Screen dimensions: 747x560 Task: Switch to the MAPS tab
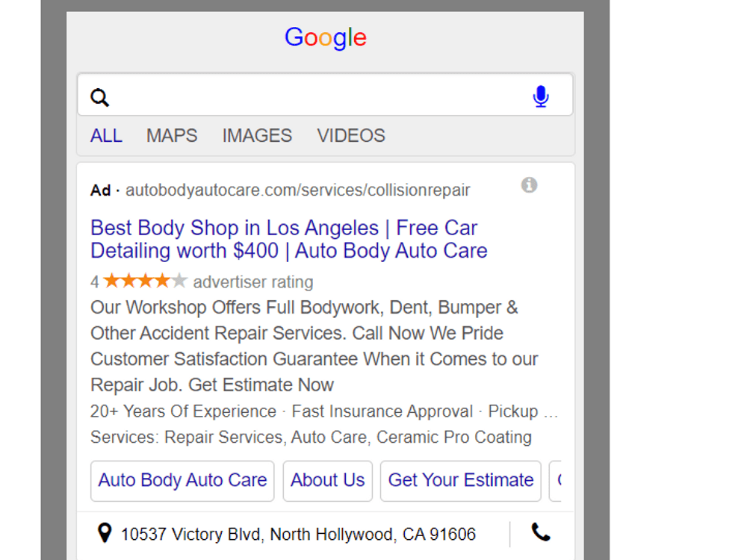(x=172, y=136)
